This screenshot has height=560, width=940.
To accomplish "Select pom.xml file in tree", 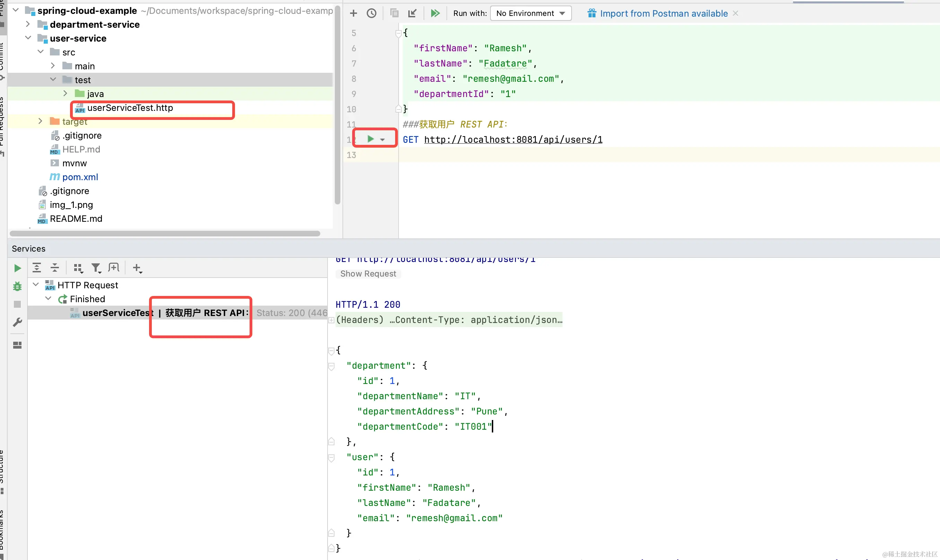I will tap(80, 177).
